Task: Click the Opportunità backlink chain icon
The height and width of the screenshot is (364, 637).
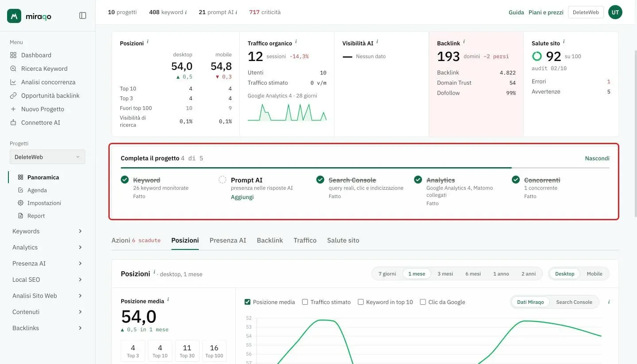Action: [13, 96]
